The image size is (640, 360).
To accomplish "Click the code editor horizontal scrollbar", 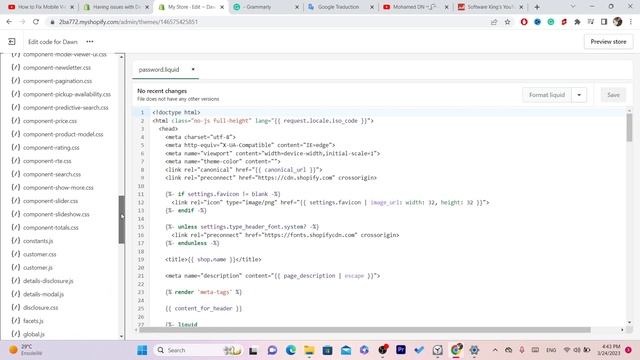I will [x=364, y=329].
